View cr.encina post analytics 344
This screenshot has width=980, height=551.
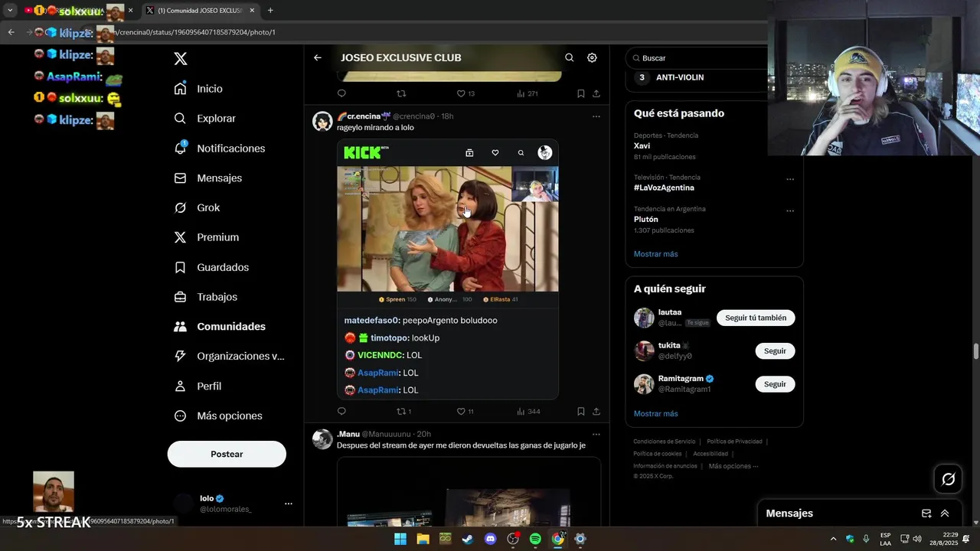pyautogui.click(x=528, y=412)
